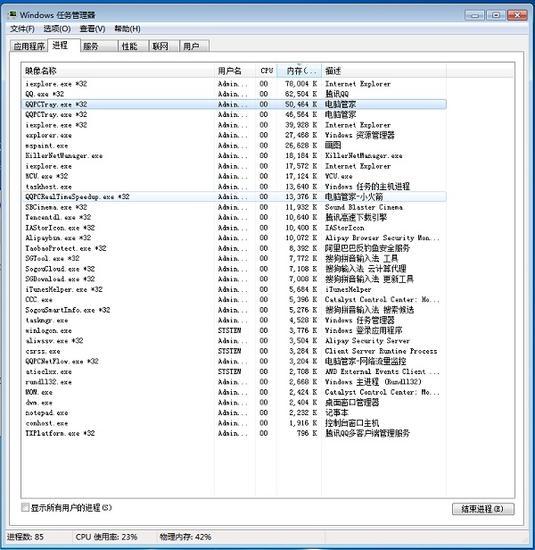Select the SogouSmartInfo.exe *32 process

(234, 310)
